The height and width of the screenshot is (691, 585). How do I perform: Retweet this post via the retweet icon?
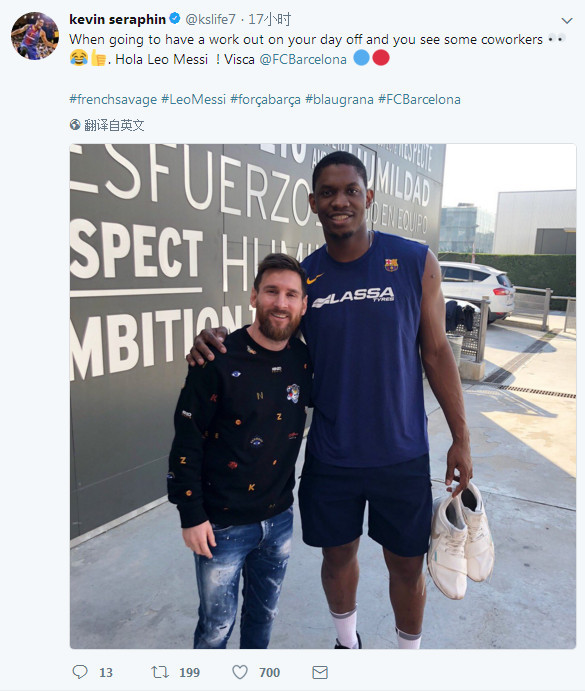coord(160,672)
